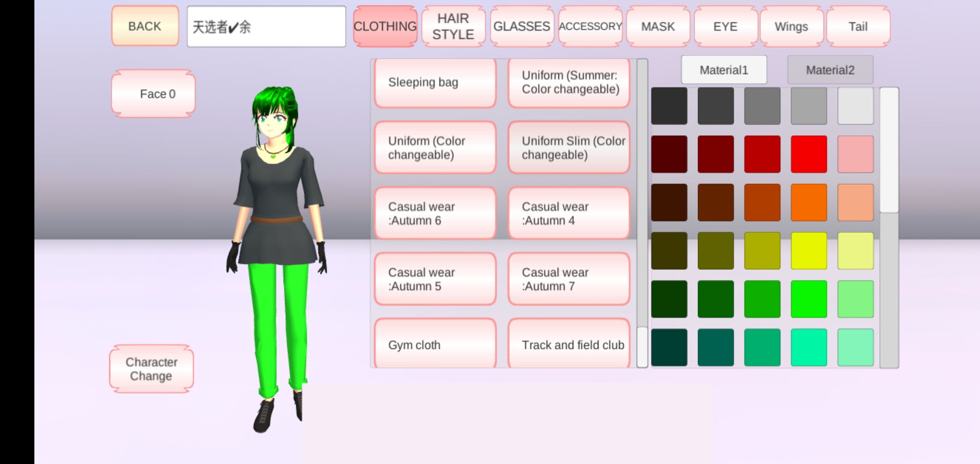Select the Tail category tab
This screenshot has width=980, height=464.
858,26
